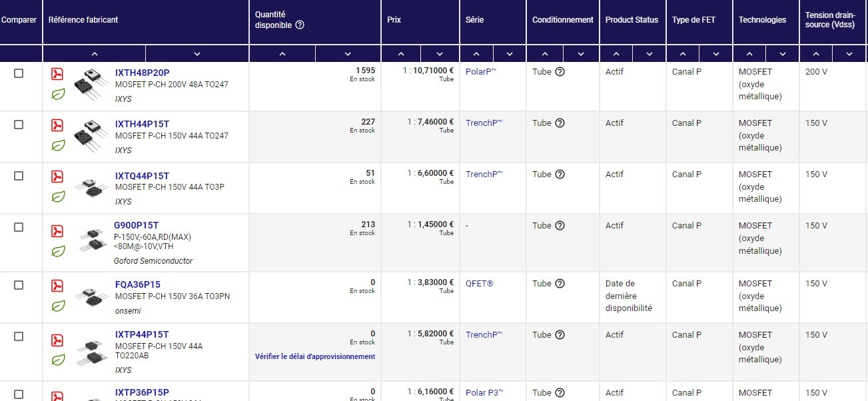Sort Référence fabricant descending

click(197, 54)
